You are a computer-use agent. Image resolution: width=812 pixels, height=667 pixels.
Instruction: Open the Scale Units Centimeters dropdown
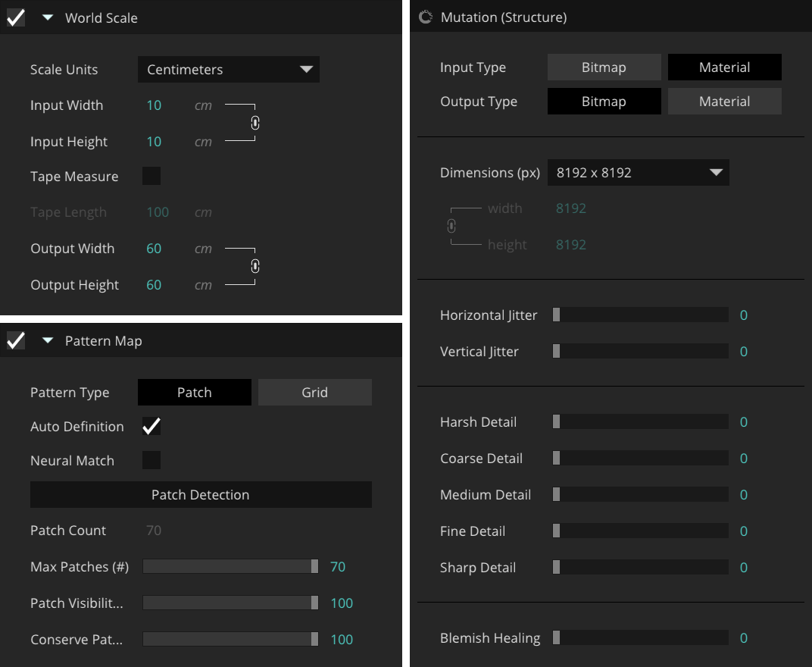point(229,70)
